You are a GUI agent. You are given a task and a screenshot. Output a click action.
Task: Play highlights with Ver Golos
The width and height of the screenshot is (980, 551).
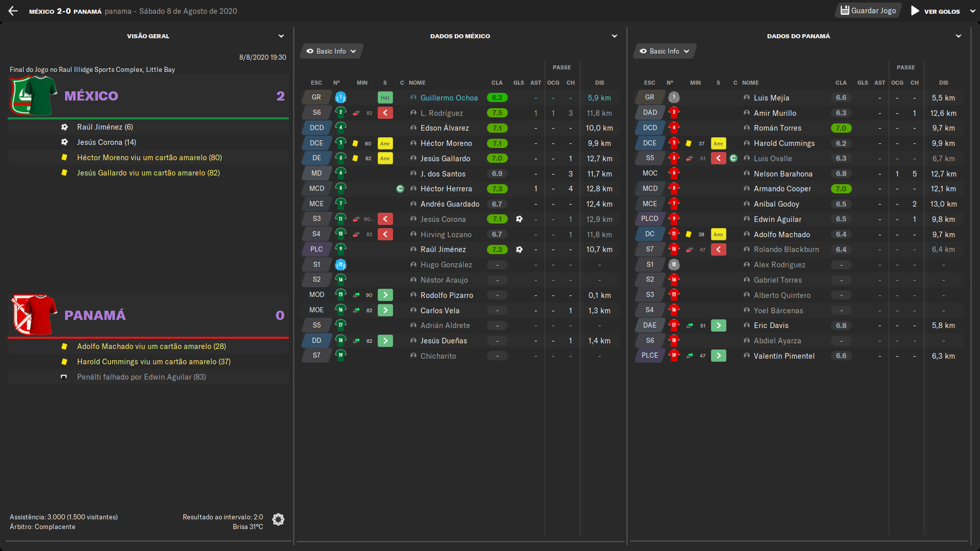point(936,11)
